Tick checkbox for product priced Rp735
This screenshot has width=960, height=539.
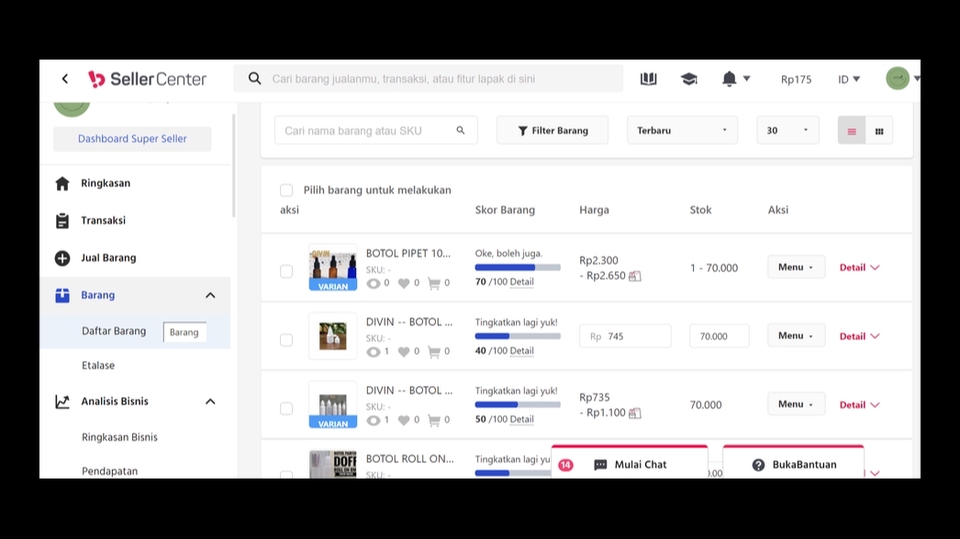click(x=286, y=408)
